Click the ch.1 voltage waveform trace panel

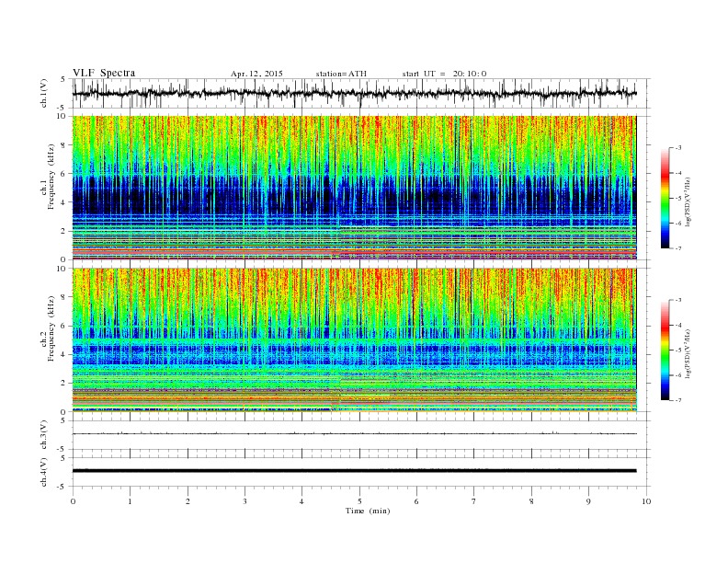[361, 94]
